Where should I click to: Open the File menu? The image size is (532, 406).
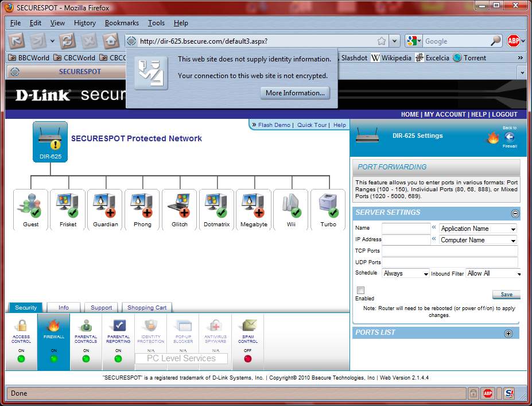(x=15, y=23)
